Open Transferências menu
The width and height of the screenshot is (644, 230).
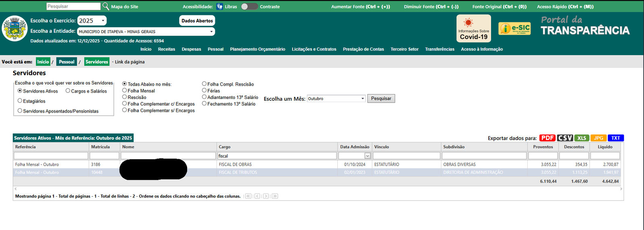440,49
